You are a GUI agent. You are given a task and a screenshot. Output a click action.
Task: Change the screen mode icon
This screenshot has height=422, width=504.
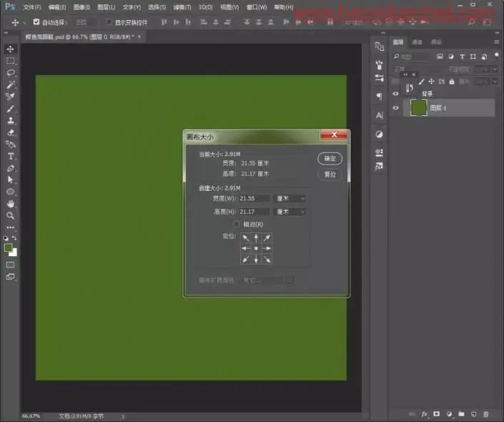tap(10, 277)
